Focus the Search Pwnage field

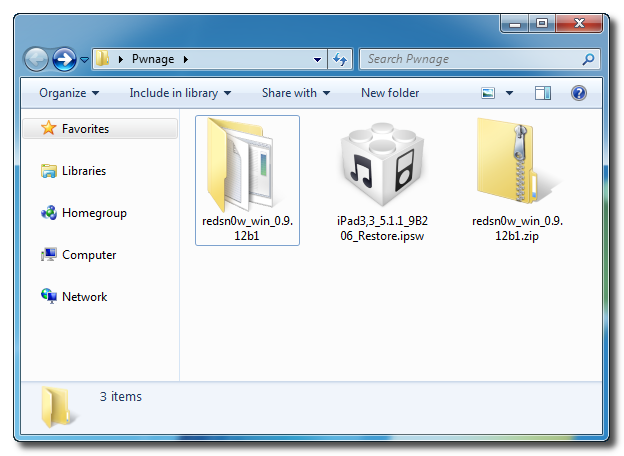pyautogui.click(x=479, y=59)
